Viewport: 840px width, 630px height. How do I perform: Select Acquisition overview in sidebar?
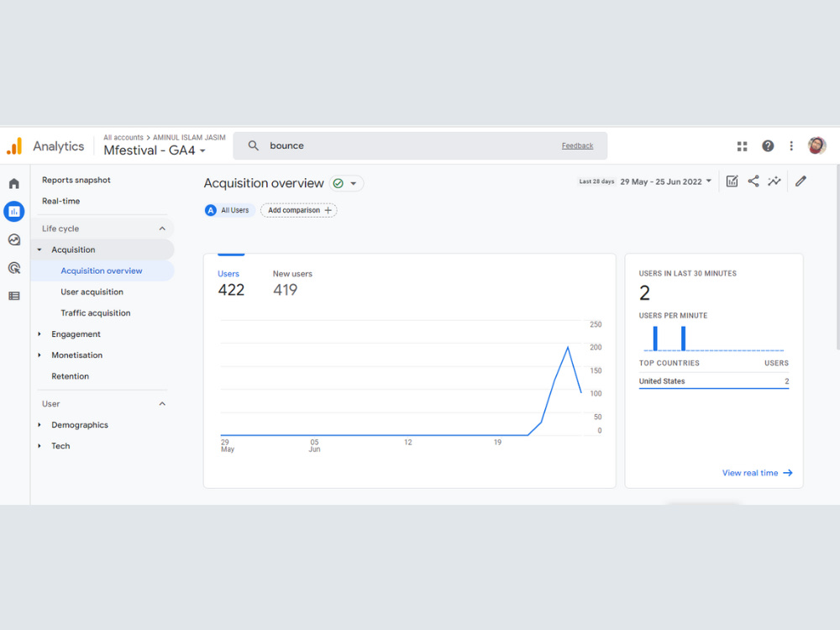click(102, 271)
